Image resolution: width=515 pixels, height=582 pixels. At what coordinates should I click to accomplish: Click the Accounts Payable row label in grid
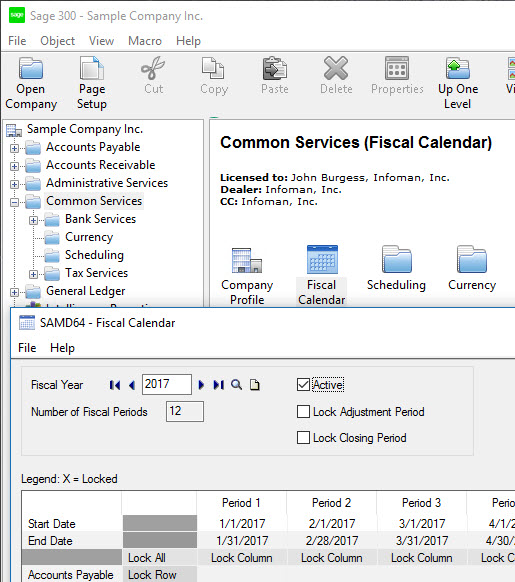click(x=71, y=575)
